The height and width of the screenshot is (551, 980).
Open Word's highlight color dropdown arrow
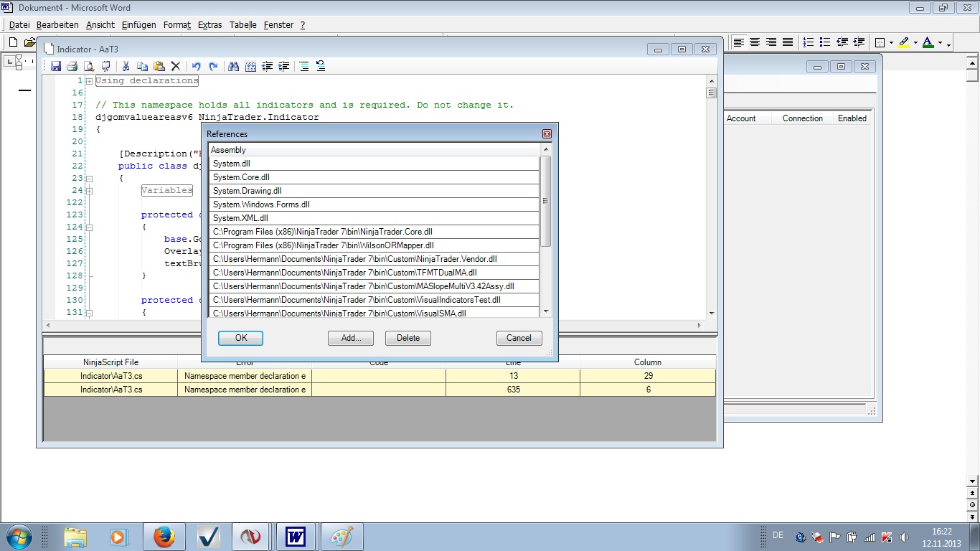915,42
